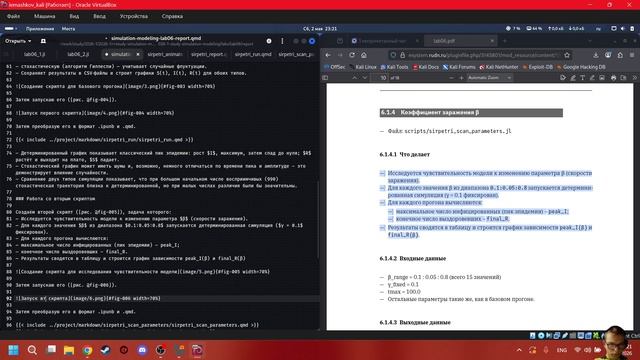Switch to the sirpetri_scan editor tab
This screenshot has height=360, width=640.
tap(297, 54)
